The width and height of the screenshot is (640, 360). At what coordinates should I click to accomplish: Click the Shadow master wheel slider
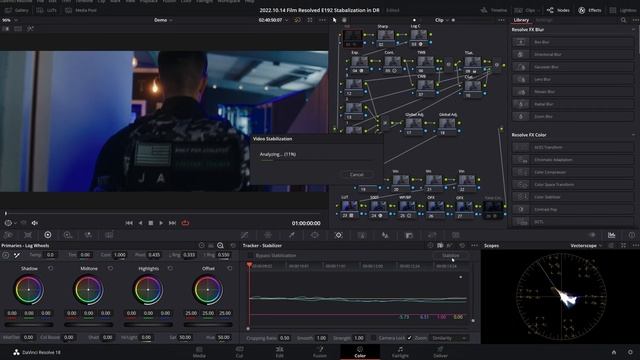29,325
